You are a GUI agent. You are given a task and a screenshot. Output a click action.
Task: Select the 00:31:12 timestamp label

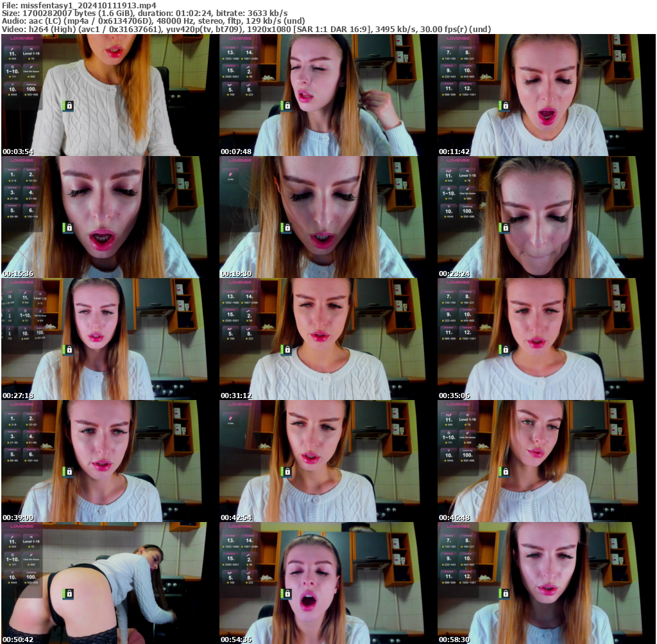[236, 396]
